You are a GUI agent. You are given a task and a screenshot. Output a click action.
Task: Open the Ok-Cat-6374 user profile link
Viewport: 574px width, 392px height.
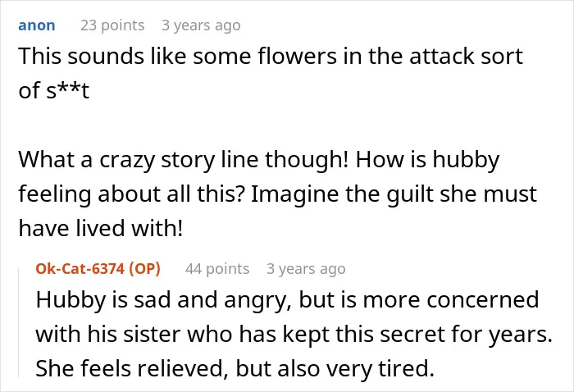80,269
